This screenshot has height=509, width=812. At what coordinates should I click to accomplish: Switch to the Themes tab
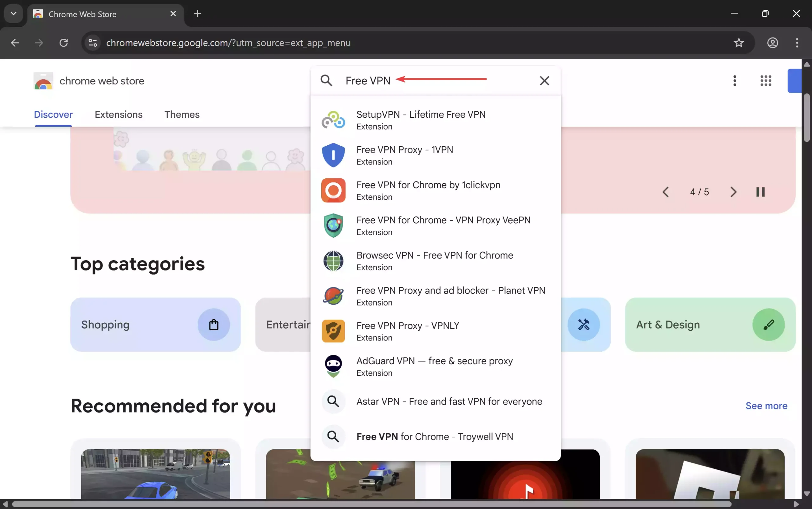(182, 115)
